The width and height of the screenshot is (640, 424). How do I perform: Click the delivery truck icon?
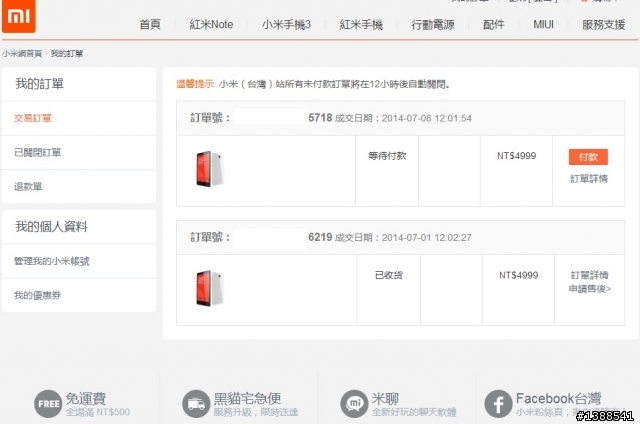(x=196, y=404)
